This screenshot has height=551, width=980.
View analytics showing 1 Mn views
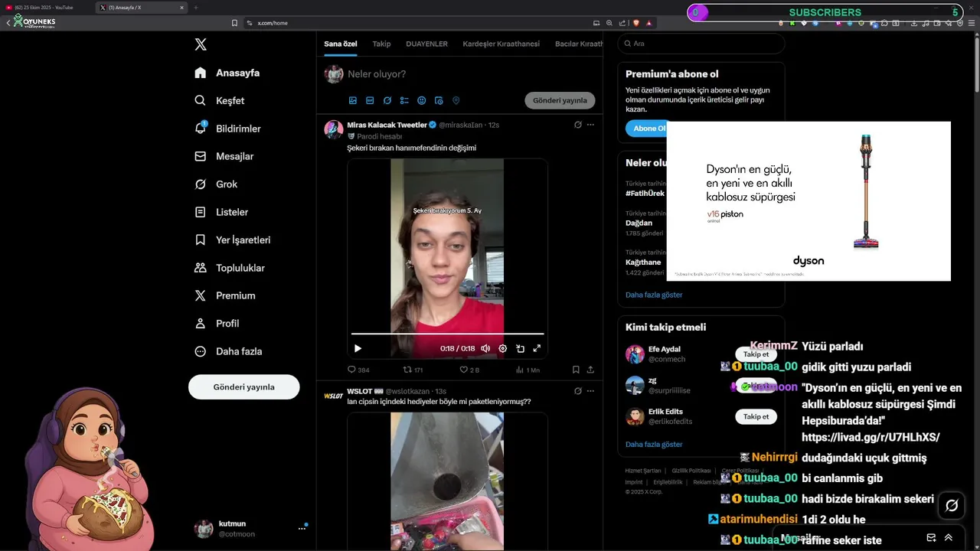pyautogui.click(x=528, y=370)
